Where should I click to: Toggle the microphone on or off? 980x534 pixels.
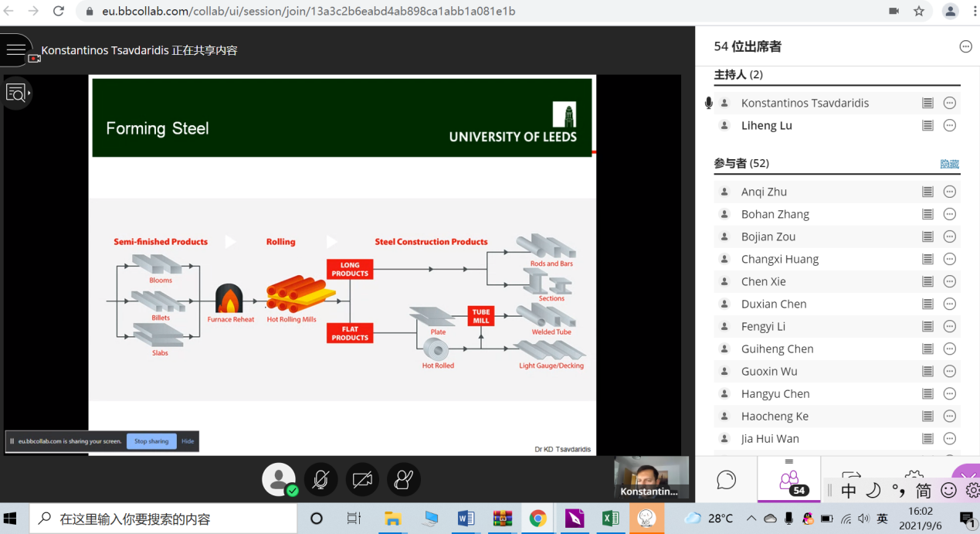[x=320, y=480]
